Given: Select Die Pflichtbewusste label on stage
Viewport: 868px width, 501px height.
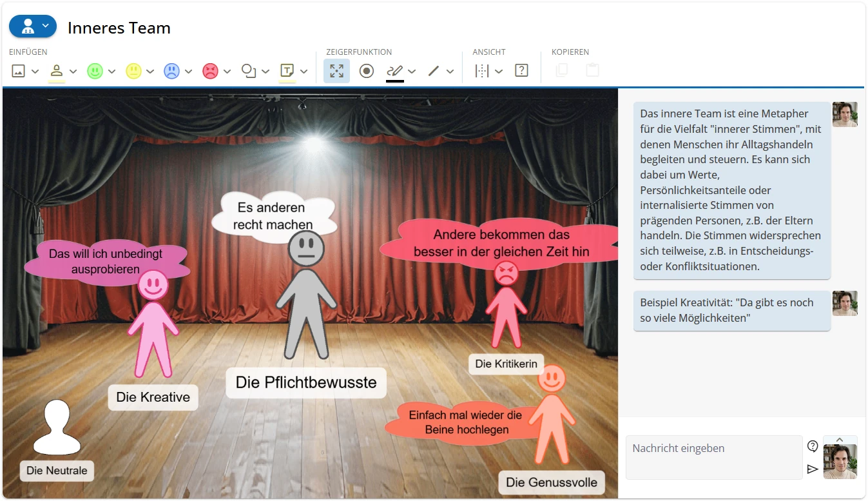Looking at the screenshot, I should click(x=306, y=382).
